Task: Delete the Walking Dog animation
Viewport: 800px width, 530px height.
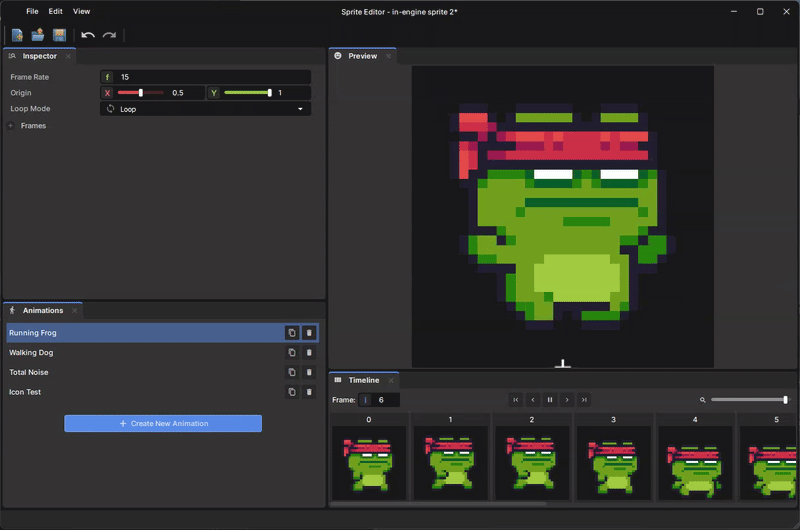Action: [309, 352]
